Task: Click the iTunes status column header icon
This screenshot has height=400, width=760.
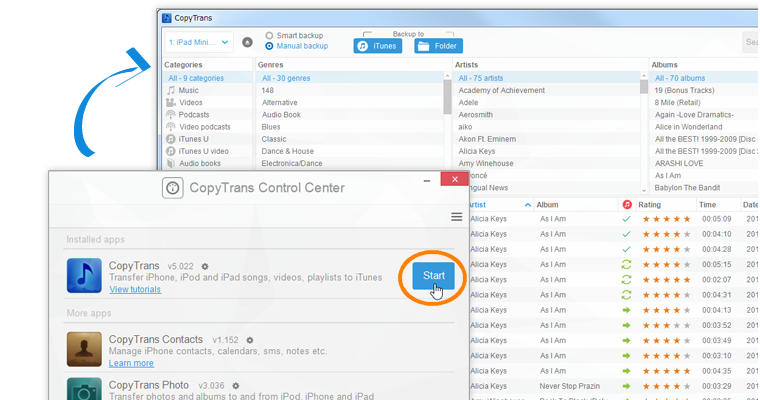Action: coord(627,205)
